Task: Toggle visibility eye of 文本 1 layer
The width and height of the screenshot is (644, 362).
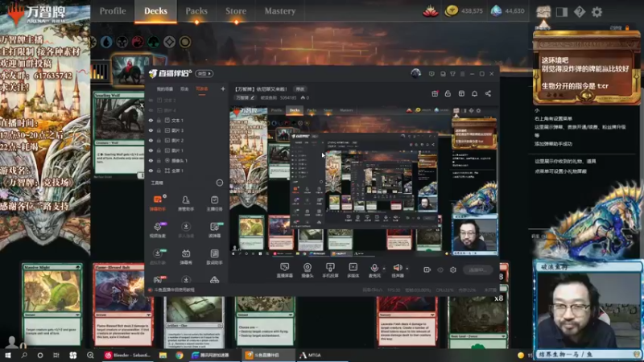Action: click(151, 120)
